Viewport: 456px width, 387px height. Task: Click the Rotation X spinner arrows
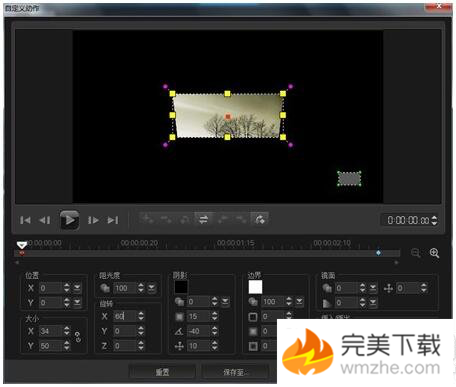tap(141, 316)
